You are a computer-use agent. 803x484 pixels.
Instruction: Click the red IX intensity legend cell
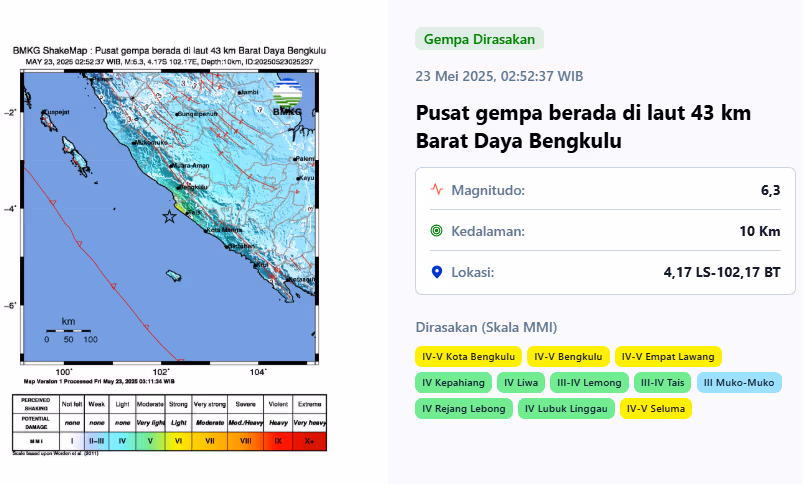tap(278, 439)
